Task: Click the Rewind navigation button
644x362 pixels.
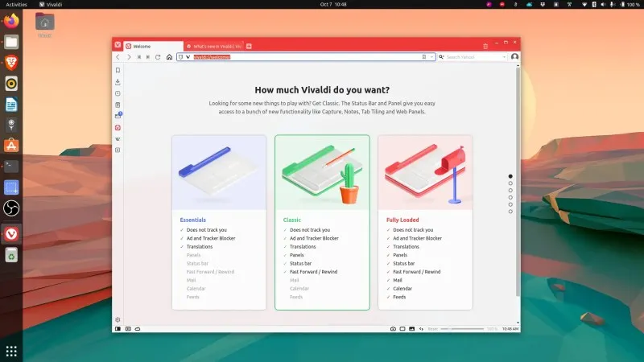Action: click(138, 57)
